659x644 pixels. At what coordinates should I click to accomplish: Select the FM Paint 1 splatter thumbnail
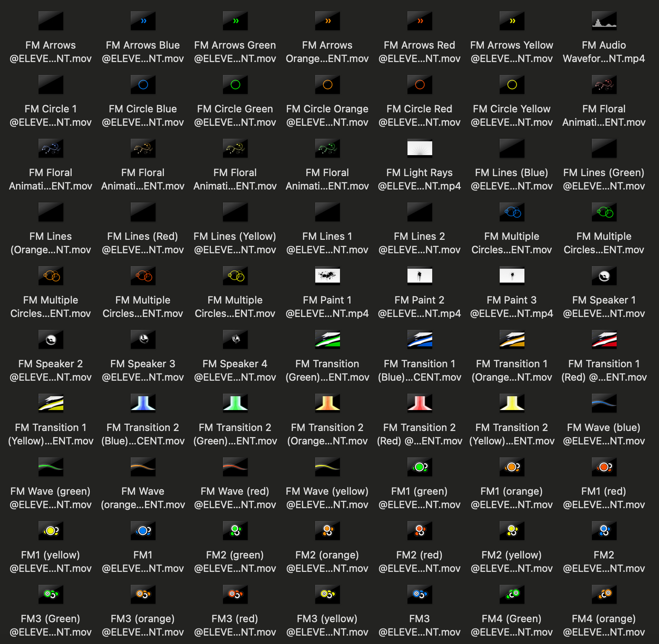coord(327,276)
